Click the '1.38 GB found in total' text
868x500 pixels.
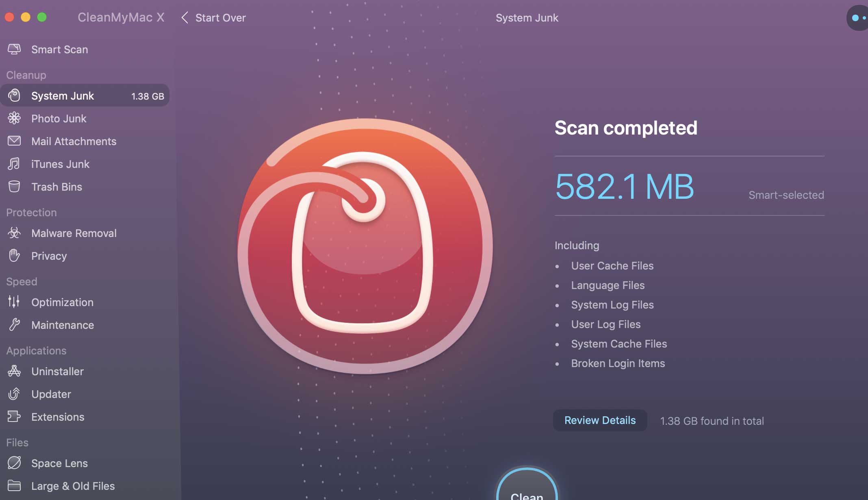tap(712, 421)
